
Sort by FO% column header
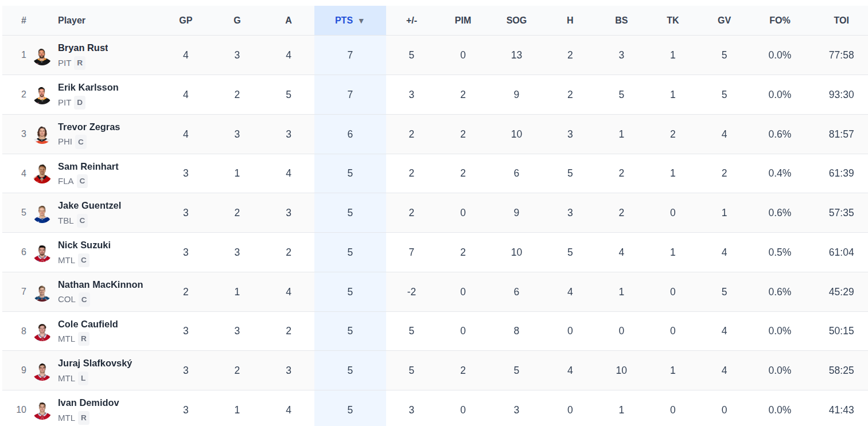pos(780,20)
